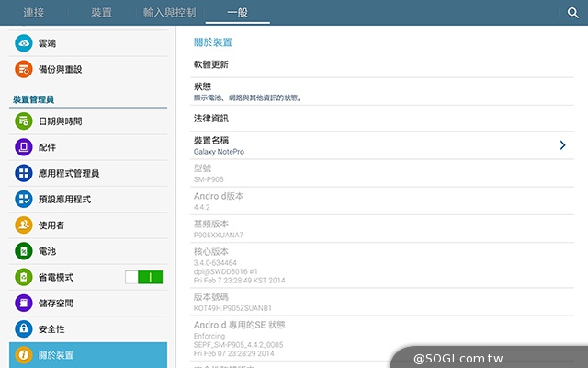
Task: Click the search magnifier icon
Action: (572, 13)
